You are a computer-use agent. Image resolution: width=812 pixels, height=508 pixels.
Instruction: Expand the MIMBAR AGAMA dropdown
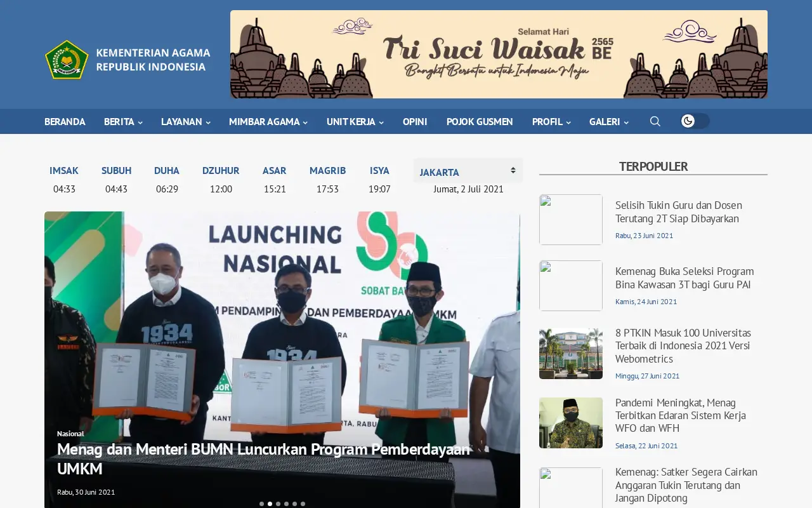pos(268,121)
